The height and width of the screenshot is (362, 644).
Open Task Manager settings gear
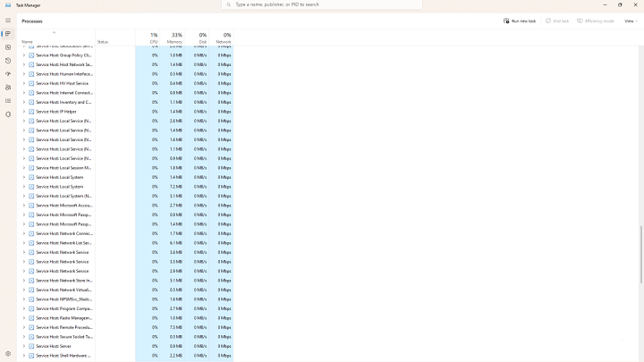pos(8,354)
